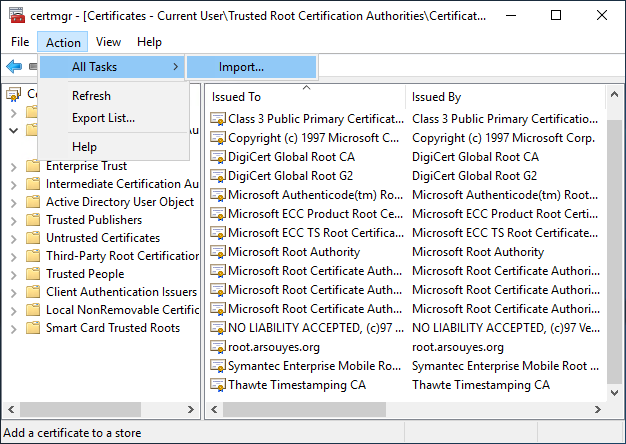Click certificate icon for Class 3 Public Primary
Image resolution: width=626 pixels, height=444 pixels.
tap(218, 119)
